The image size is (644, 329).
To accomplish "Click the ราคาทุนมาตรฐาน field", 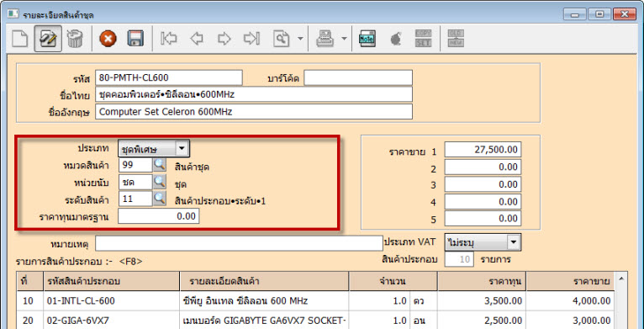I will tap(159, 216).
